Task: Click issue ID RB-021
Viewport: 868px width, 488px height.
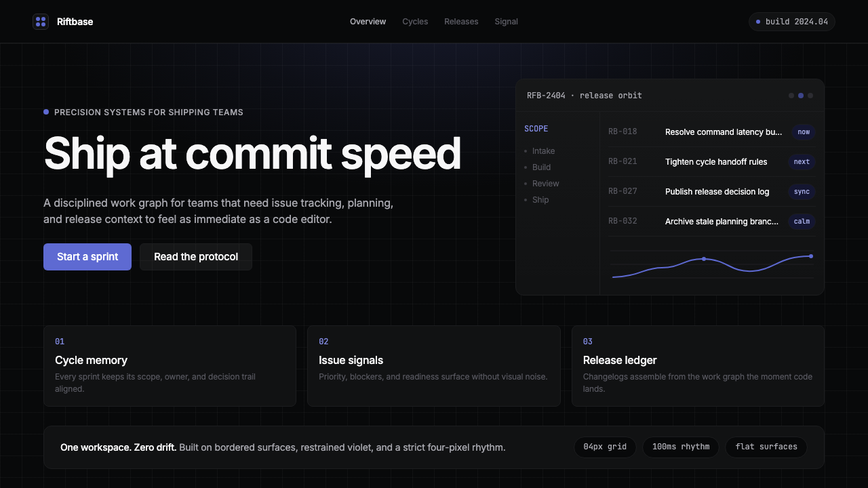Action: coord(623,162)
